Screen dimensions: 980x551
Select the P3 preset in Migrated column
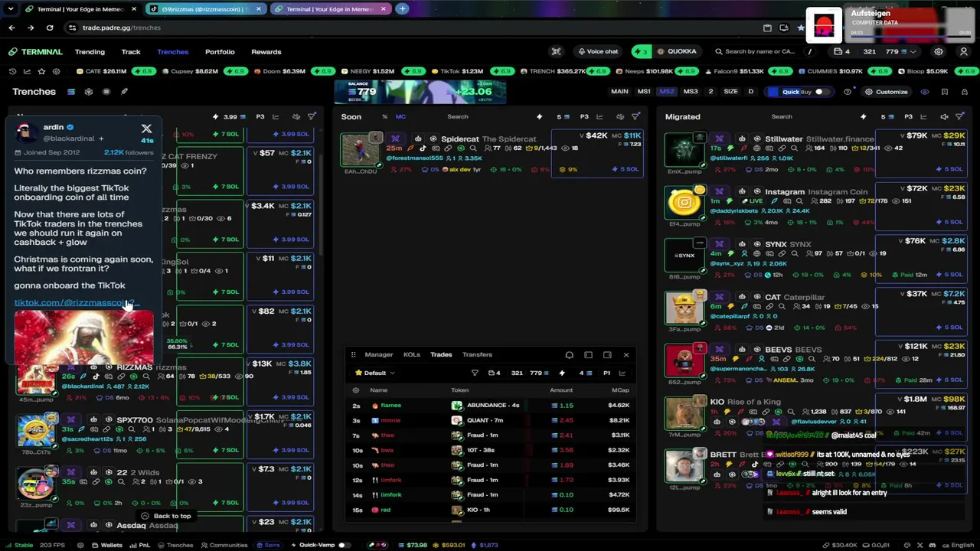[908, 117]
